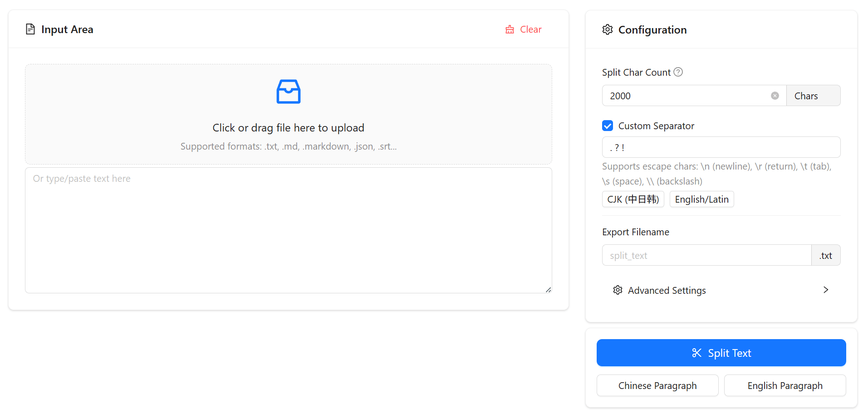Viewport: 868px width, 418px height.
Task: Click the Clear eraser icon
Action: pos(510,29)
